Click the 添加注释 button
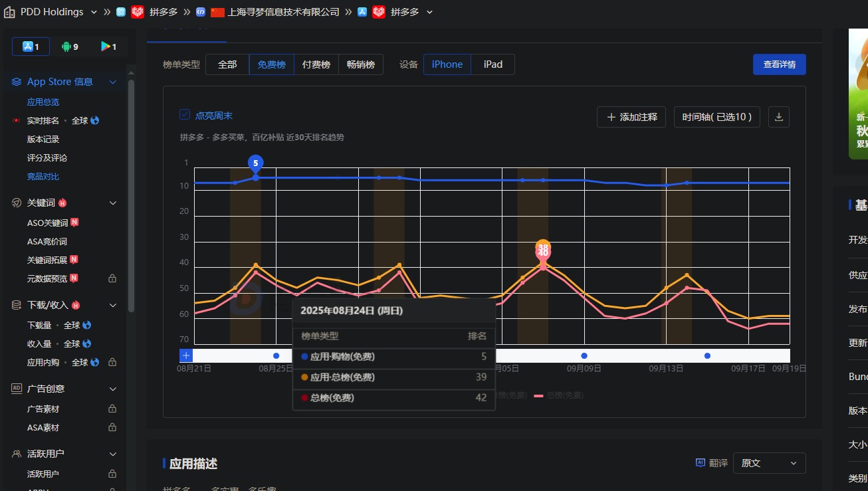The width and height of the screenshot is (868, 491). point(631,117)
